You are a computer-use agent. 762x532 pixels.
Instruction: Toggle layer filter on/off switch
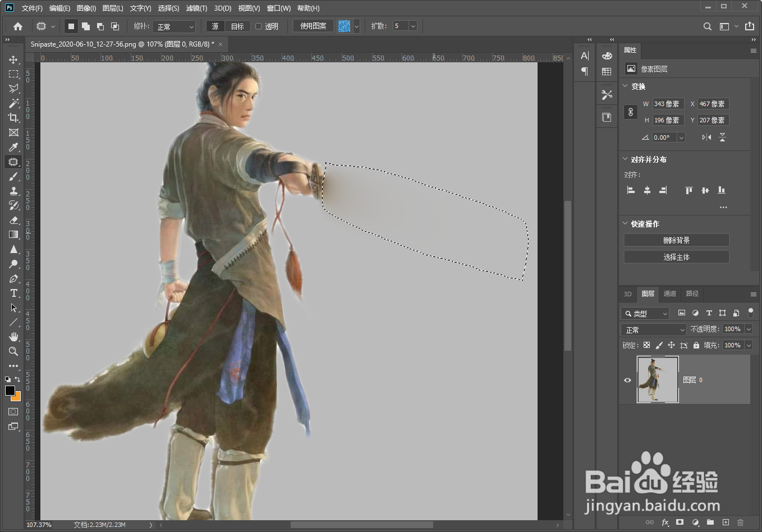point(751,313)
